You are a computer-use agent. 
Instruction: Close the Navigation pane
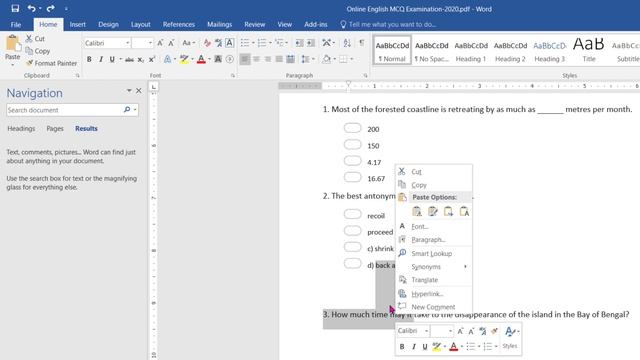pos(139,91)
